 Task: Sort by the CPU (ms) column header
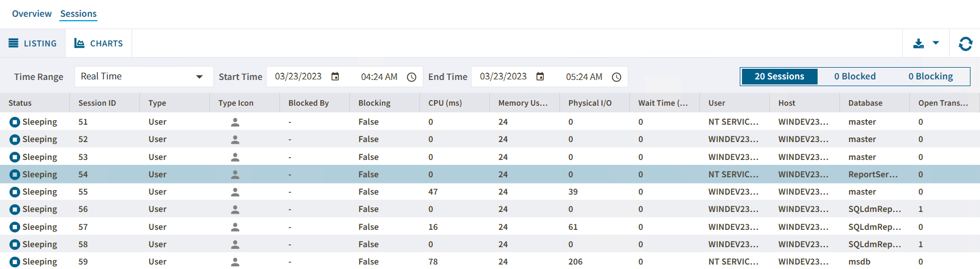[445, 103]
